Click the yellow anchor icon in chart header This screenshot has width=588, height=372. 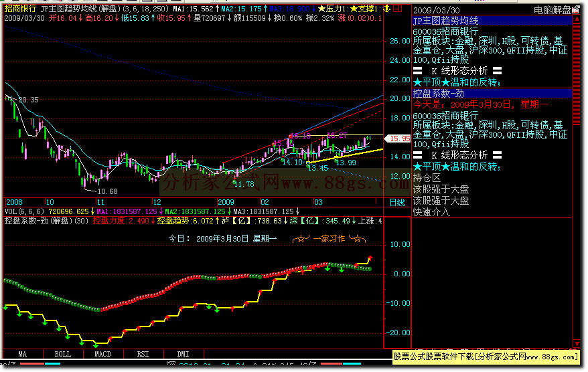[x=386, y=8]
